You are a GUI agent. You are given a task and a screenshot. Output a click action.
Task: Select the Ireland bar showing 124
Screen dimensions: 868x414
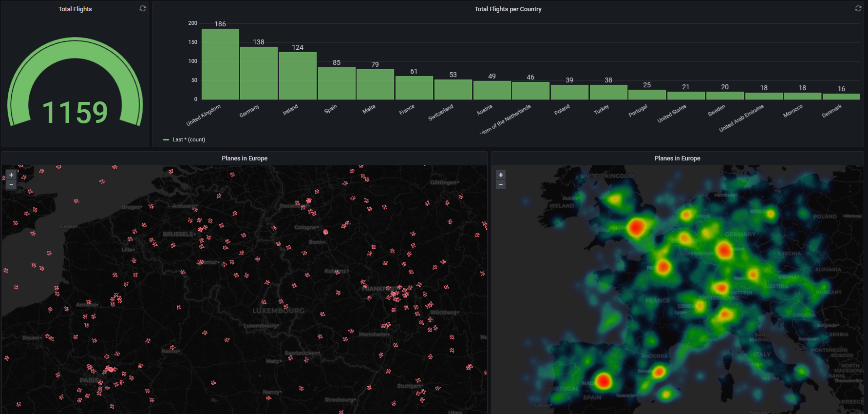tap(298, 76)
